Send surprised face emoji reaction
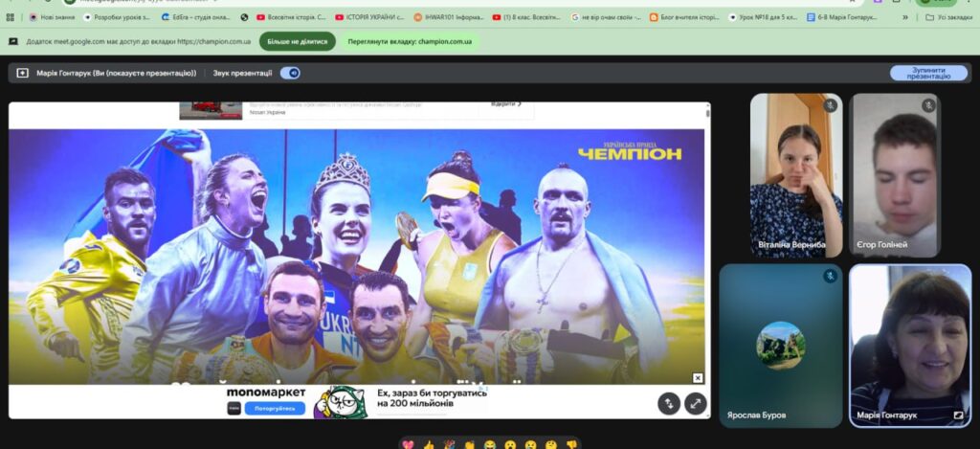Screen dimensions: 980x449 510,445
